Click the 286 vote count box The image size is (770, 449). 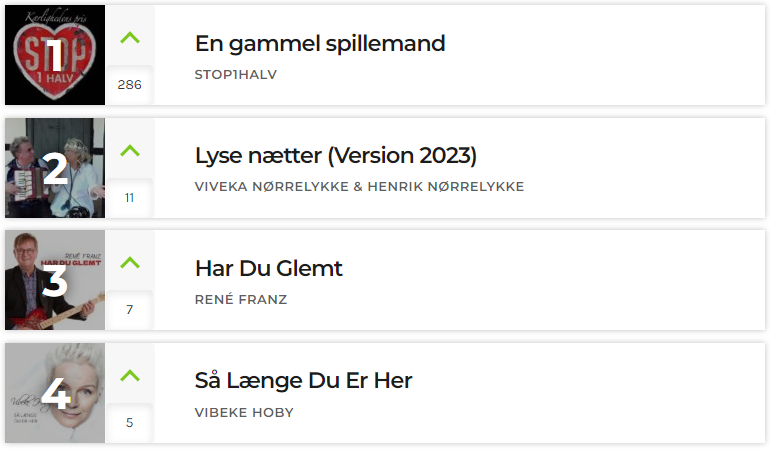pos(130,84)
